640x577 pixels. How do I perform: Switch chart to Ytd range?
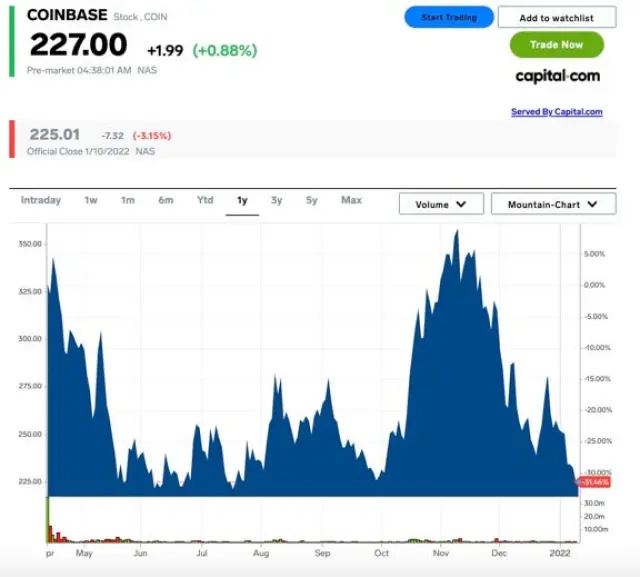click(205, 201)
